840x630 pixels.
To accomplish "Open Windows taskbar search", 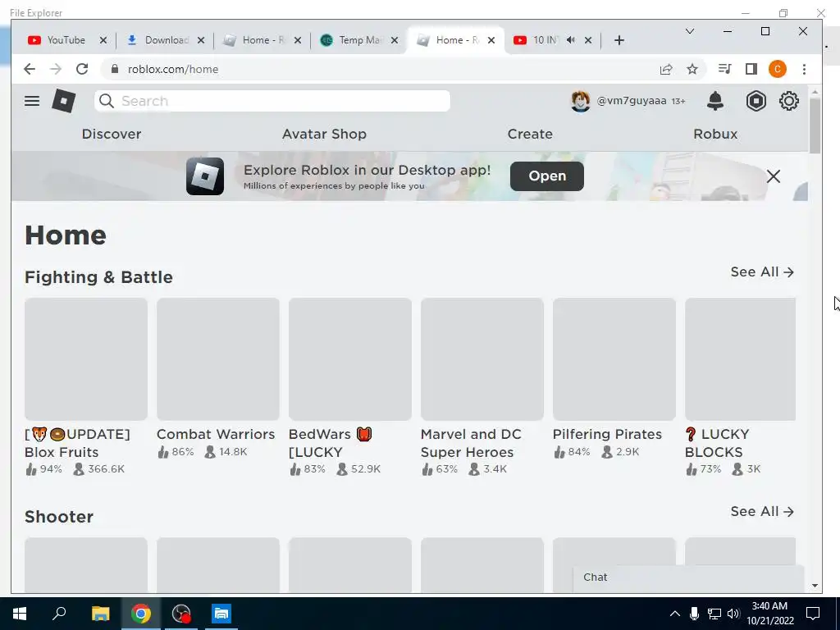I will 59,614.
